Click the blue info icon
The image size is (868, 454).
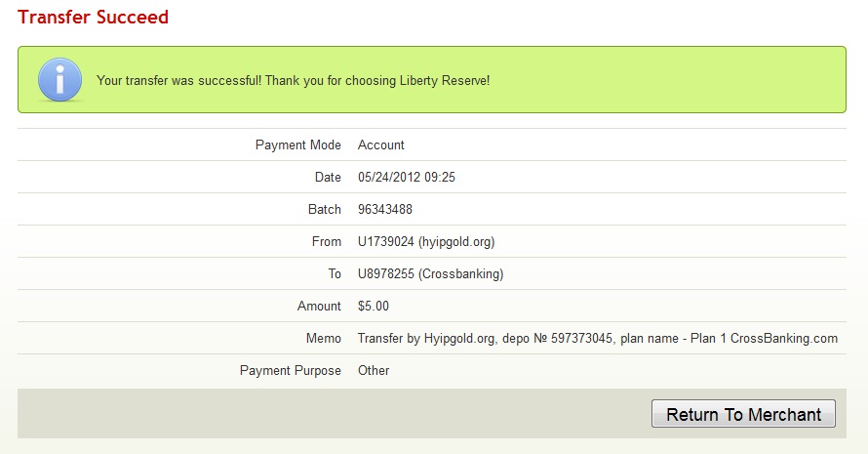point(59,79)
